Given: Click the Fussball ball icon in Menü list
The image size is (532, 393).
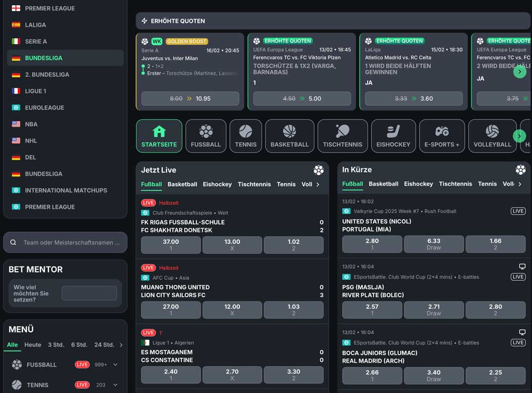Looking at the screenshot, I should click(x=16, y=364).
